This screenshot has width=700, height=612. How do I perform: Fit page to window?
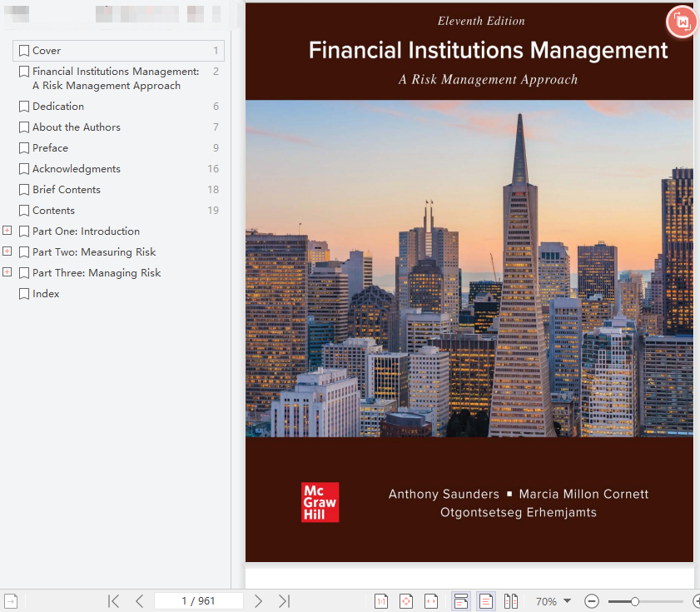click(x=406, y=601)
